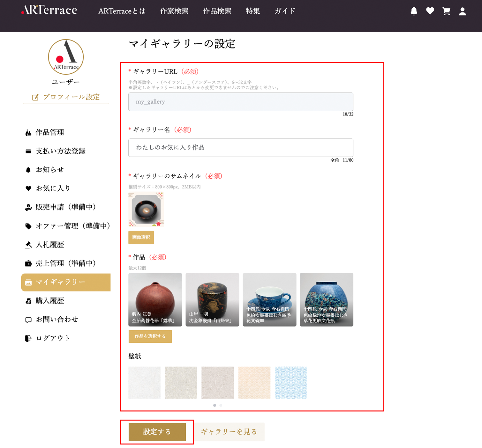Open notifications bell icon in header
Viewport: 482px width, 448px height.
(414, 11)
